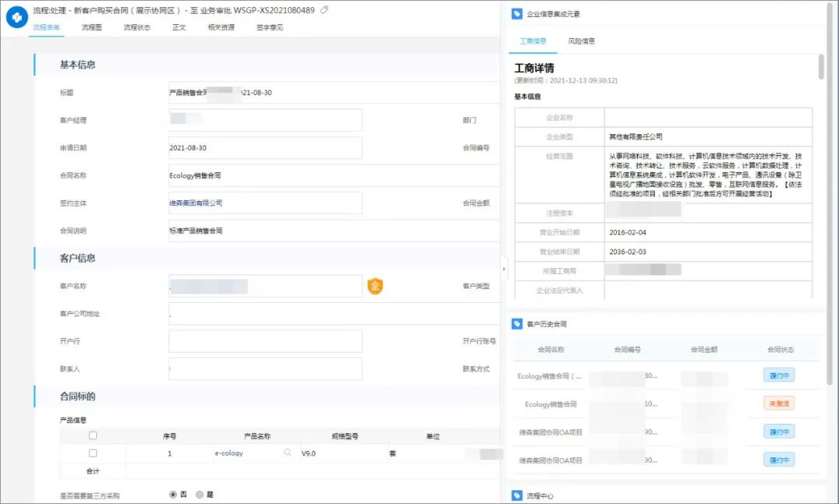Click the 流程中心 panel tag icon
Screen dimensions: 839x504
tap(517, 495)
